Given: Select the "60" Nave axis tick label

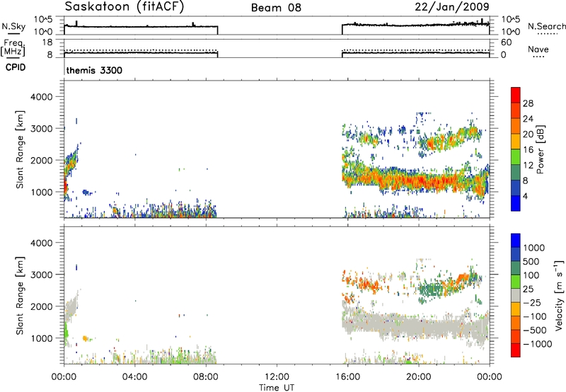Looking at the screenshot, I should point(506,42).
